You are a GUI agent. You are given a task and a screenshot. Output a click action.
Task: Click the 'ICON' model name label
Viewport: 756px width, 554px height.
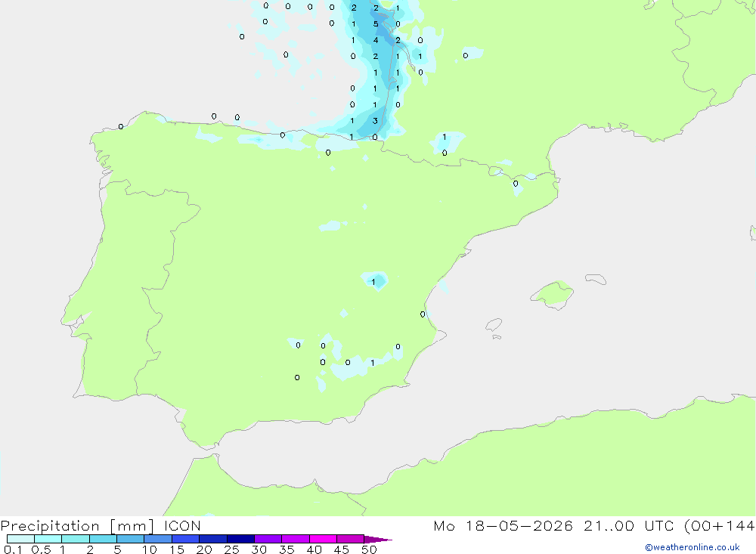coord(182,525)
